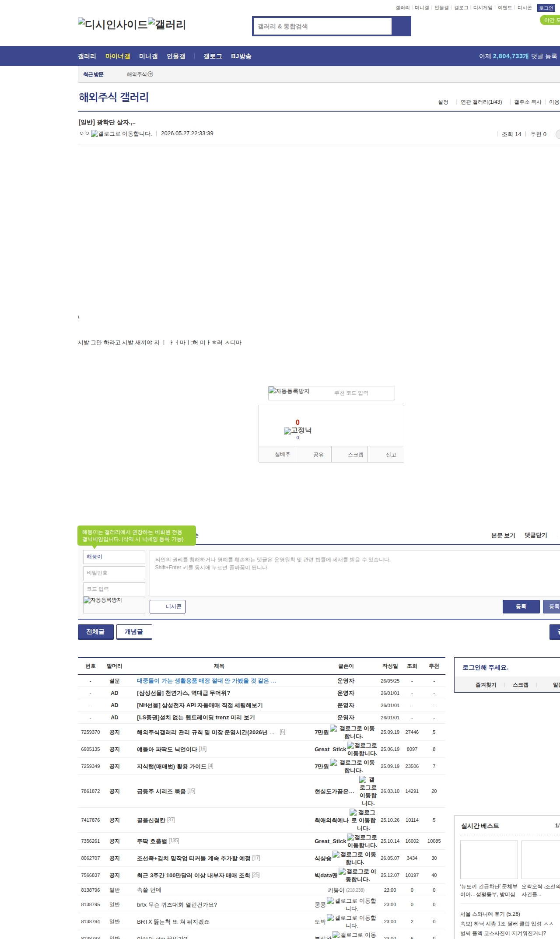Focus the 비밀번호 password field
The width and height of the screenshot is (560, 939).
(x=114, y=573)
